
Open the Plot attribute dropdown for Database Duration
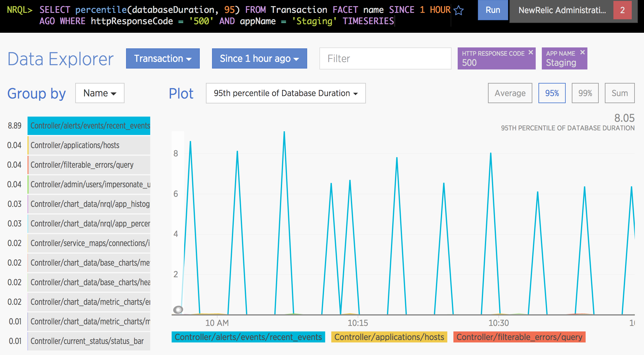pos(285,93)
